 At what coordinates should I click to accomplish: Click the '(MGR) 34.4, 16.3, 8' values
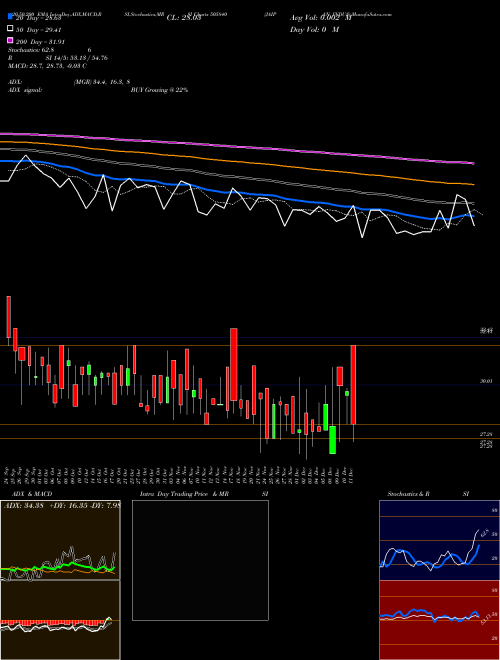(x=101, y=82)
